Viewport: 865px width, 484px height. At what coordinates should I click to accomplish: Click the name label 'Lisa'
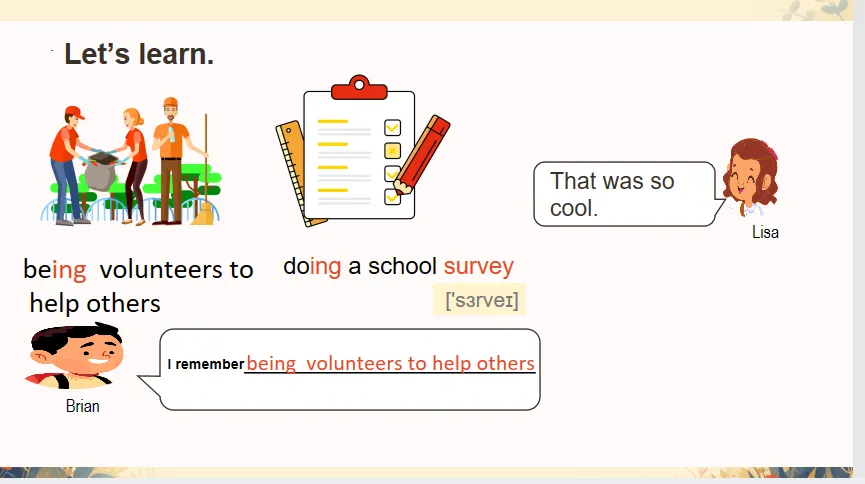(765, 232)
